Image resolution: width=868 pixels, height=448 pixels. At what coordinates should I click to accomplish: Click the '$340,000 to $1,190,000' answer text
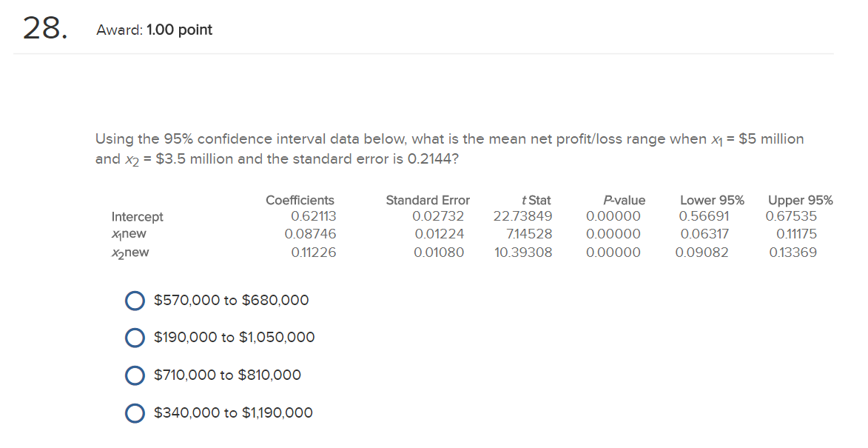click(233, 412)
